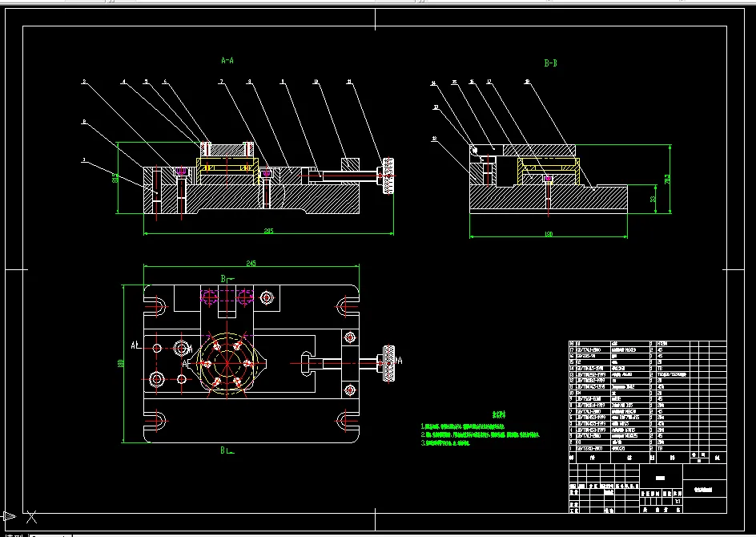Select the green "A-A" section view label
This screenshot has height=537, width=756.
tap(227, 60)
